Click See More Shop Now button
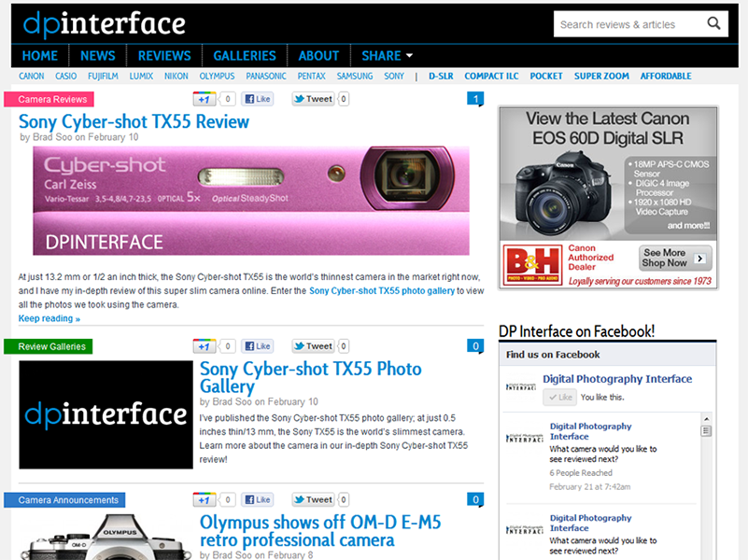Screen dimensions: 748x560 (x=675, y=258)
